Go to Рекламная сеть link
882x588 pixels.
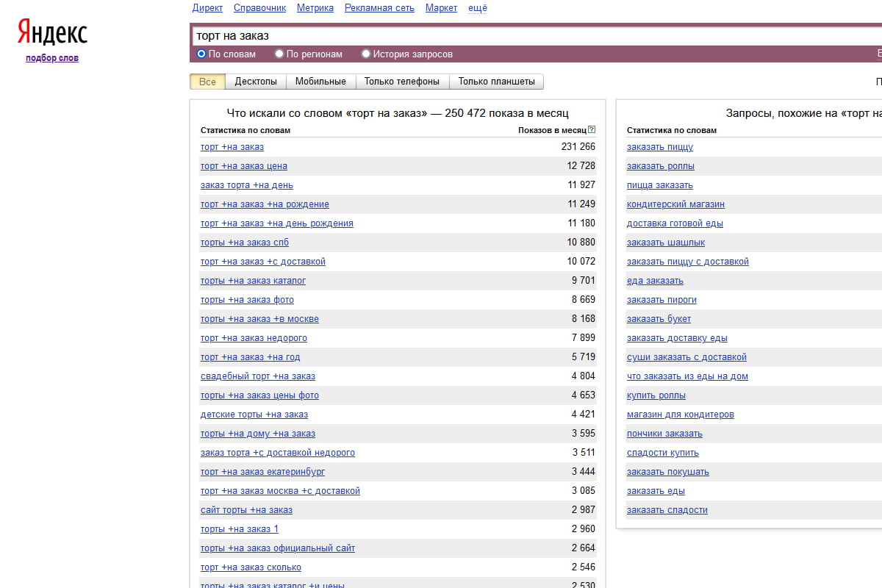pyautogui.click(x=379, y=8)
